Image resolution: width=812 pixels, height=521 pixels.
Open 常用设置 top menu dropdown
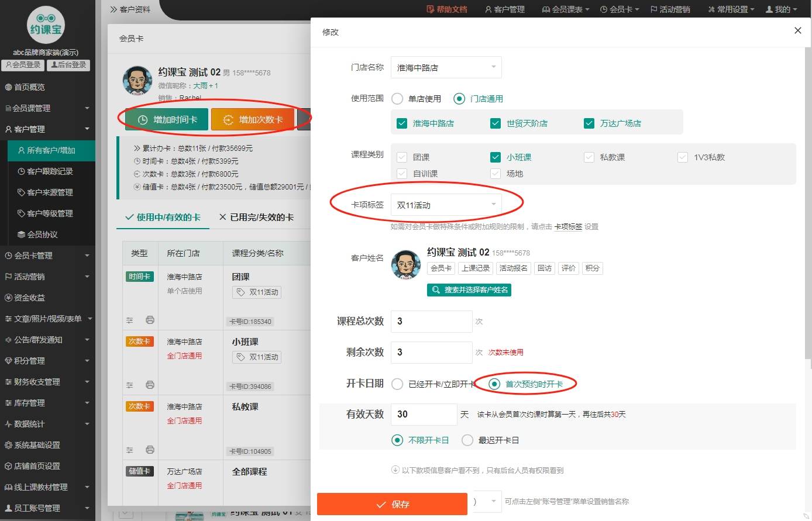point(731,9)
